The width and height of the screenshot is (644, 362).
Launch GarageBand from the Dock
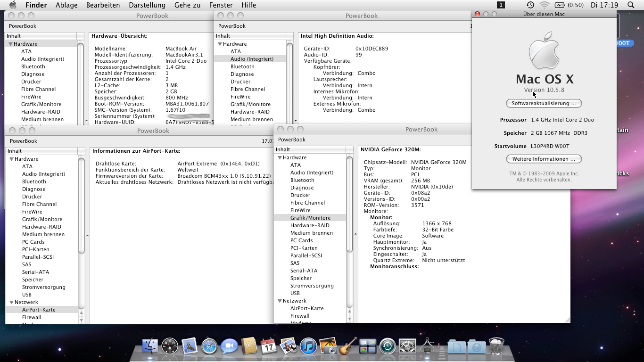click(x=348, y=346)
